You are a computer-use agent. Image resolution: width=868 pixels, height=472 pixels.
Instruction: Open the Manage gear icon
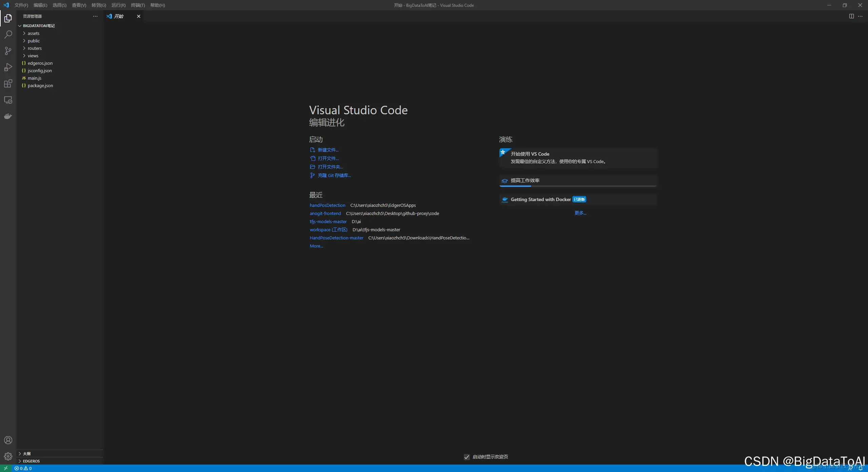click(x=8, y=456)
